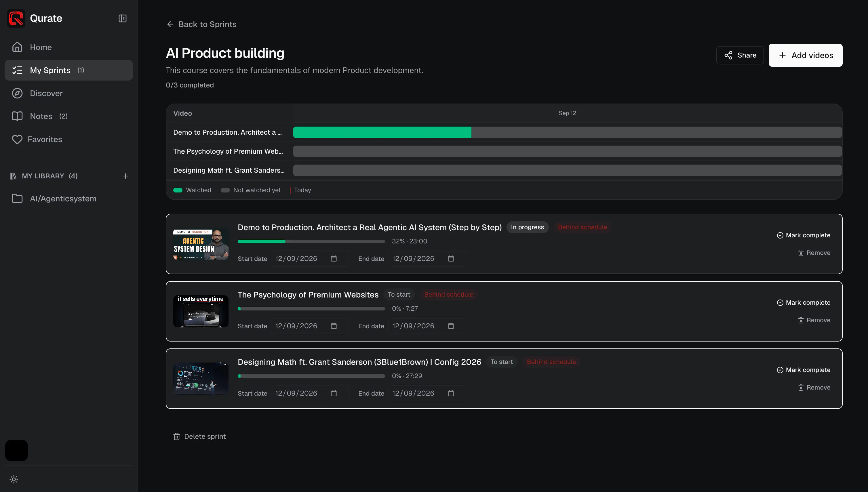Click 'The Psychology of Premium Web…' timeline row
Image resolution: width=868 pixels, height=492 pixels.
[x=228, y=151]
